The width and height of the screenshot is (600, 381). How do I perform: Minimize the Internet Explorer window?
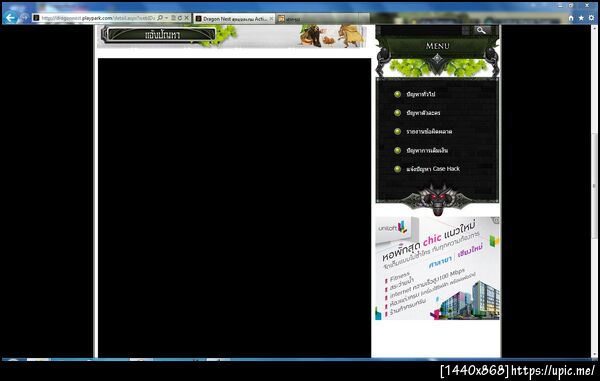click(560, 5)
